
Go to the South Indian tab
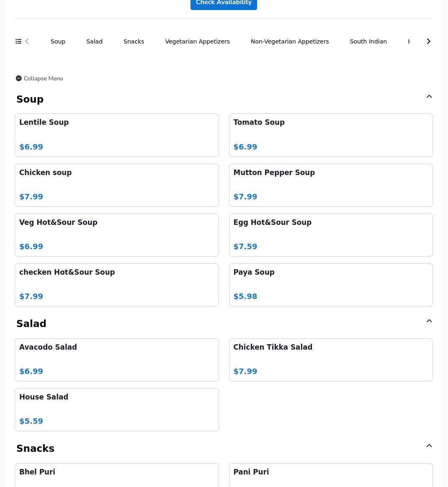tap(368, 41)
